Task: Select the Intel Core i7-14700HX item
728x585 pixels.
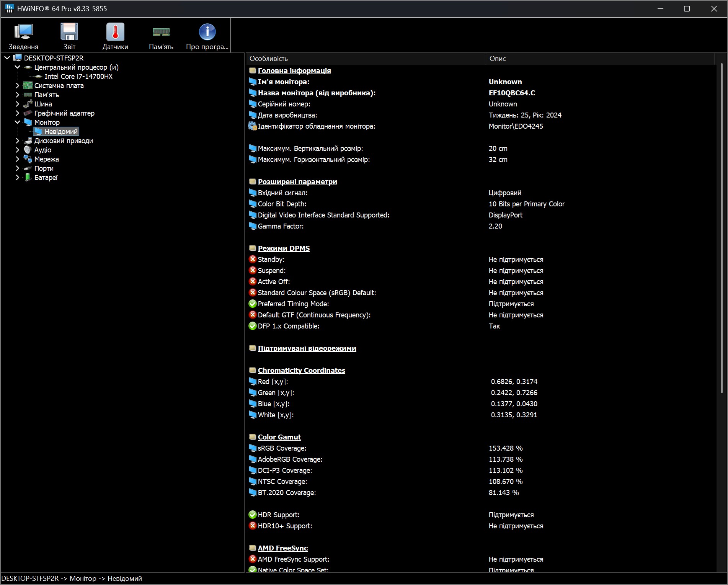Action: pos(78,76)
